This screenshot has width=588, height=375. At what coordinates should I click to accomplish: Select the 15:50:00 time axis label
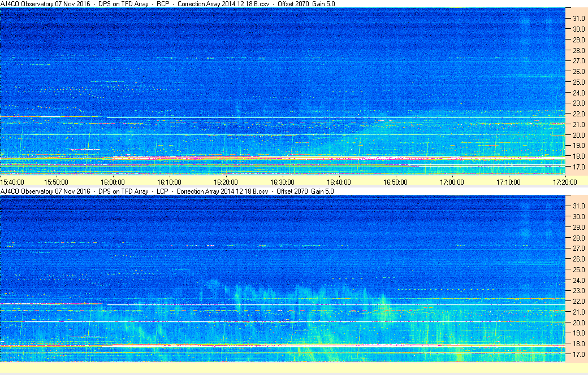tap(56, 182)
